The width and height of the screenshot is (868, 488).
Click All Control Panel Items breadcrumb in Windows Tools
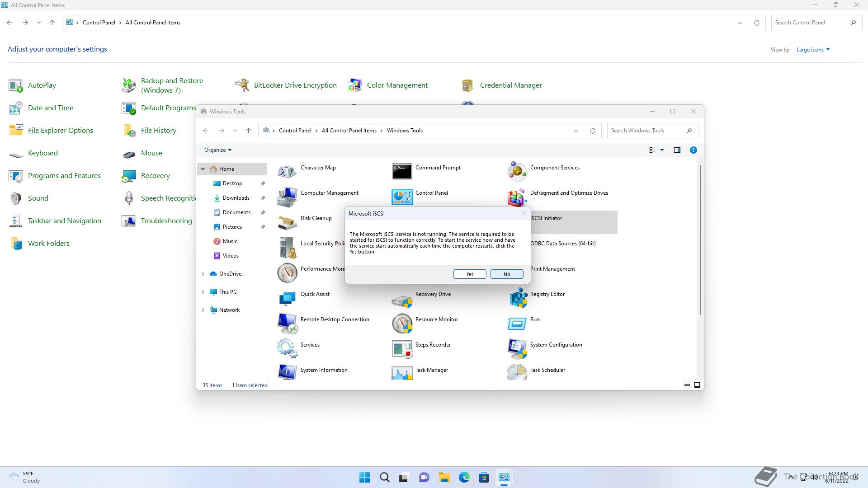(349, 131)
